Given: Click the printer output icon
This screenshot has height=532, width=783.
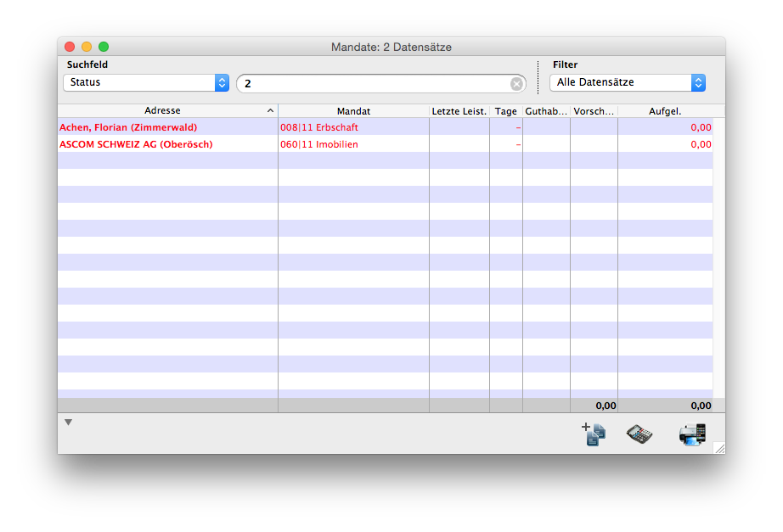Looking at the screenshot, I should pyautogui.click(x=692, y=434).
